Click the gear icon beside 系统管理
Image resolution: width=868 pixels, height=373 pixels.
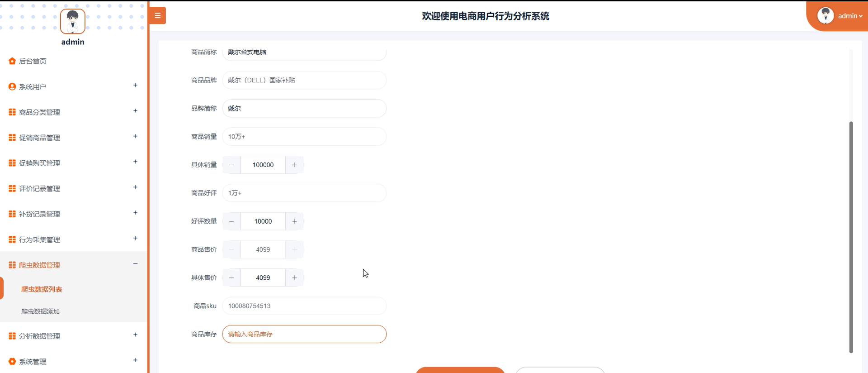click(x=12, y=361)
